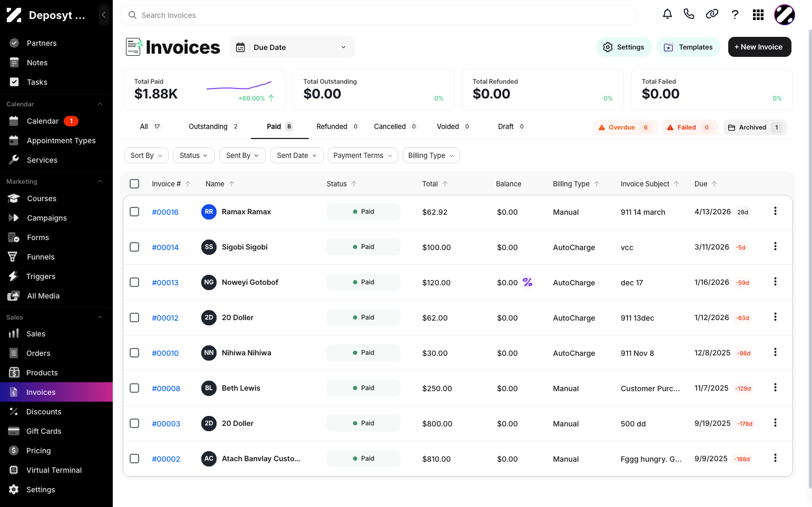Collapse the Marketing sidebar section
The width and height of the screenshot is (812, 507).
pyautogui.click(x=100, y=182)
